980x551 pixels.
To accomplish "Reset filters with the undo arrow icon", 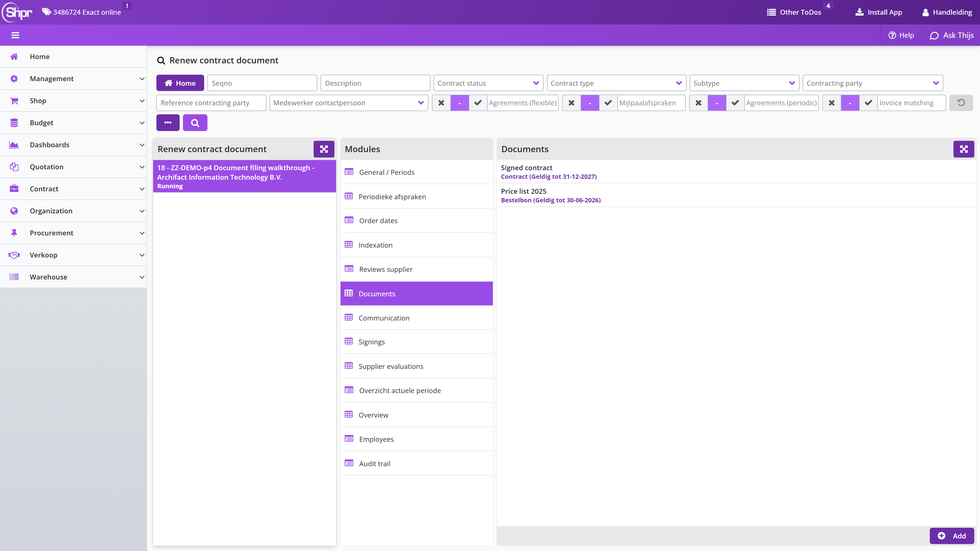I will click(961, 103).
